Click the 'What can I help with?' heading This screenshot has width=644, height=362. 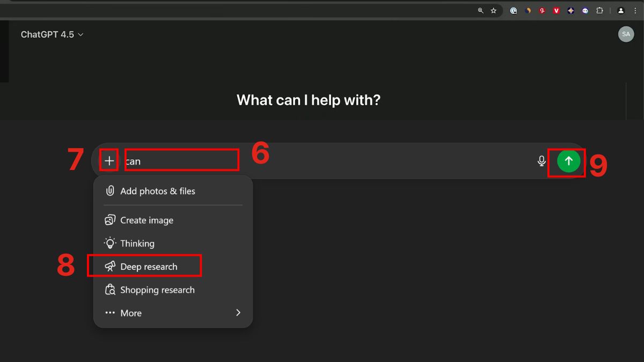point(309,100)
